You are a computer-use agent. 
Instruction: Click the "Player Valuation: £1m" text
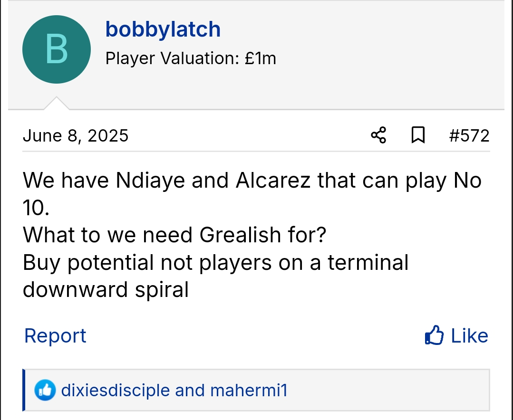pyautogui.click(x=191, y=58)
